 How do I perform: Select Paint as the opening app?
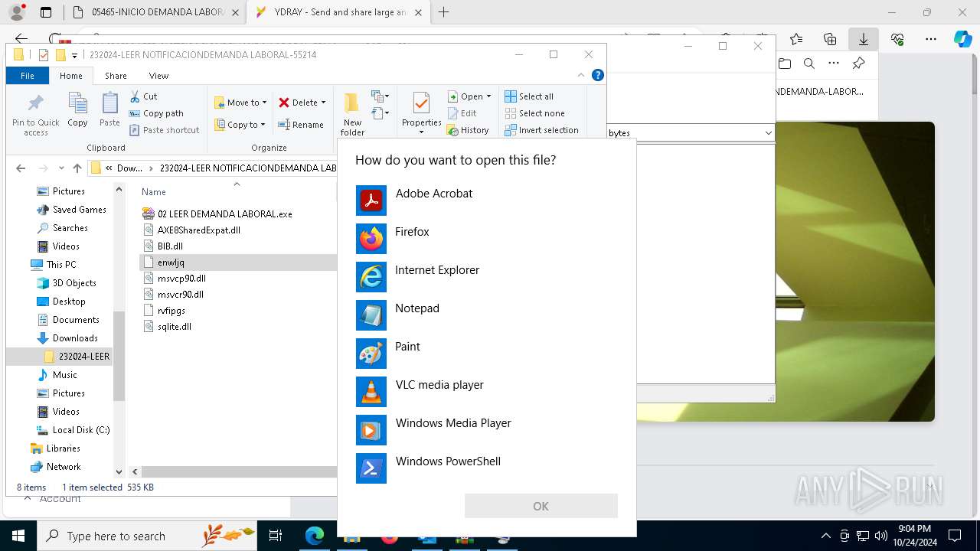tap(487, 354)
